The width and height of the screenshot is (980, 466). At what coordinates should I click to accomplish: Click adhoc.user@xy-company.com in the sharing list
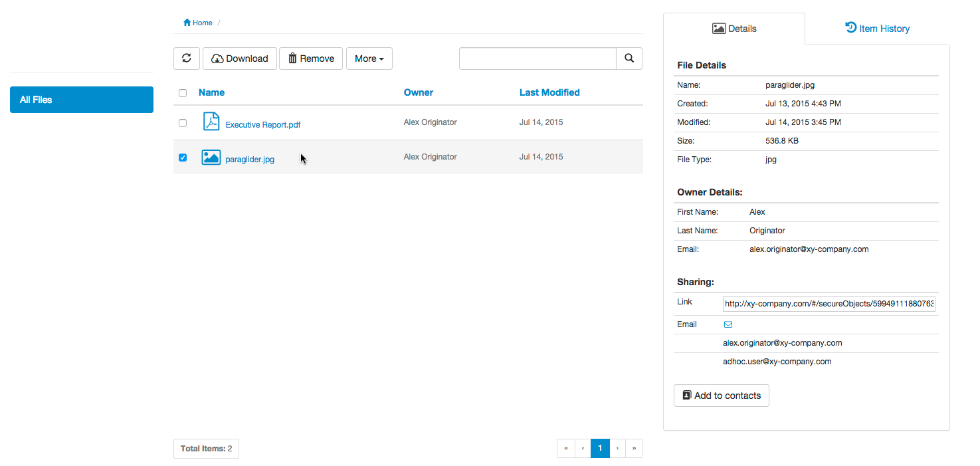pos(777,362)
